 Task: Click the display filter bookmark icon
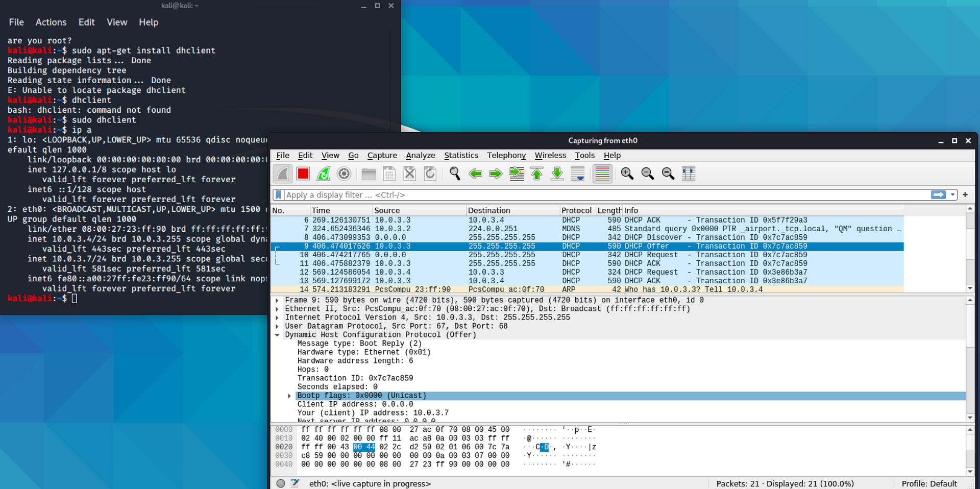click(278, 195)
